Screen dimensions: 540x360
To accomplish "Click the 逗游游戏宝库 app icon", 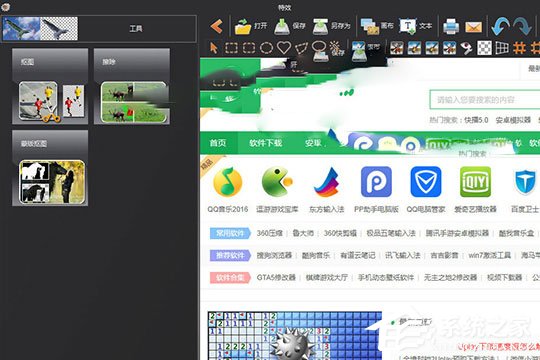I will click(x=277, y=182).
